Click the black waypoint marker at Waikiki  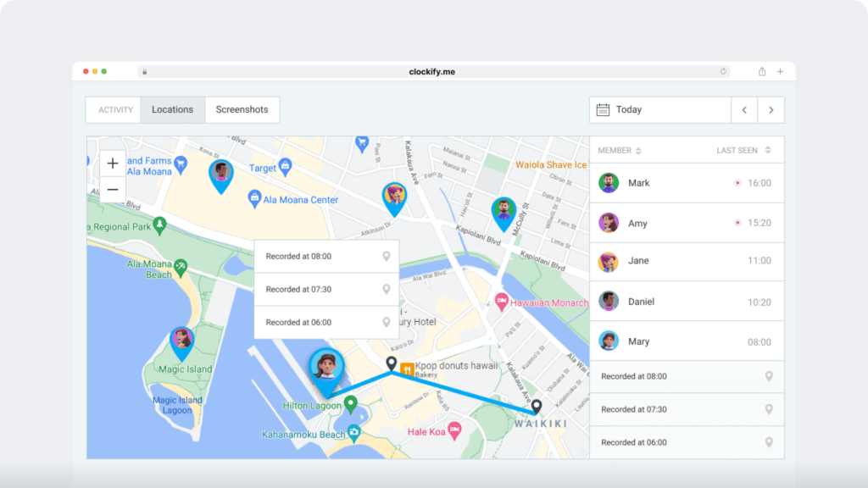coord(537,408)
